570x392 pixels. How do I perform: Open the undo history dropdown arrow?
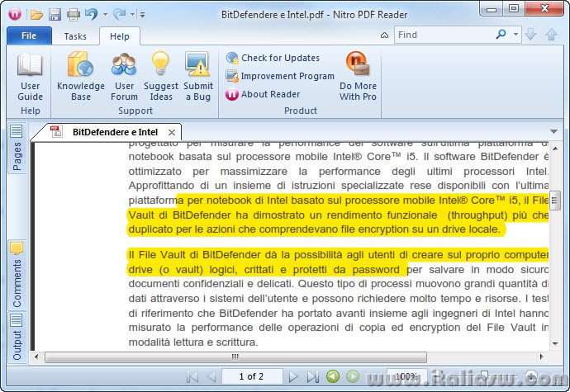pyautogui.click(x=106, y=15)
